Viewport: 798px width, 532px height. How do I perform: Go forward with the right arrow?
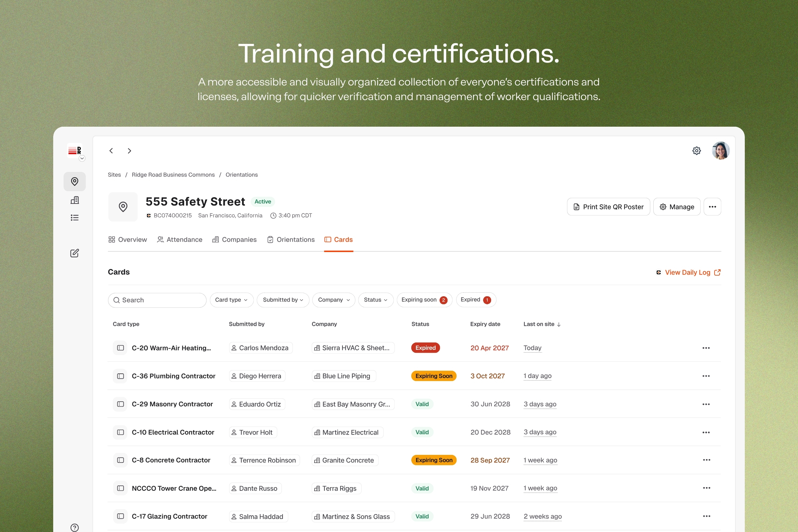point(129,151)
